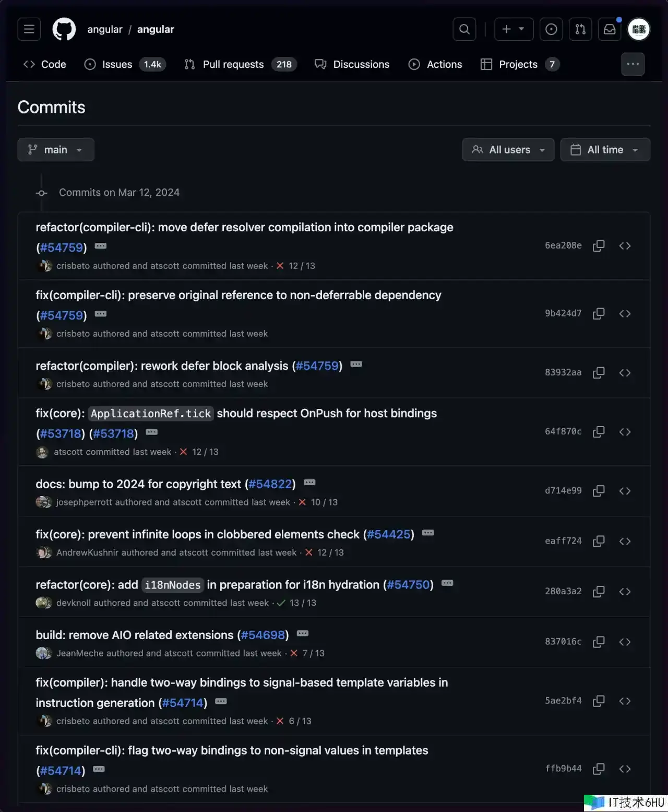Open the hamburger navigation menu

(29, 29)
